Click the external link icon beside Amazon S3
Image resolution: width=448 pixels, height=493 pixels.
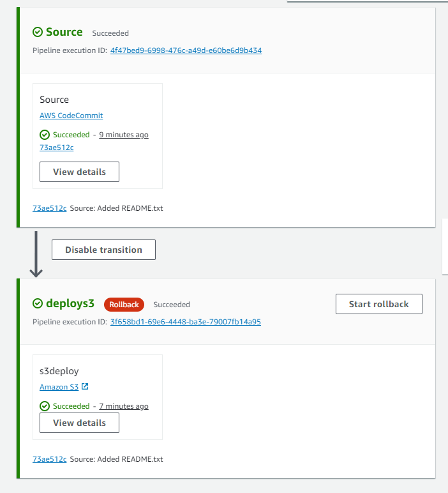pyautogui.click(x=85, y=386)
